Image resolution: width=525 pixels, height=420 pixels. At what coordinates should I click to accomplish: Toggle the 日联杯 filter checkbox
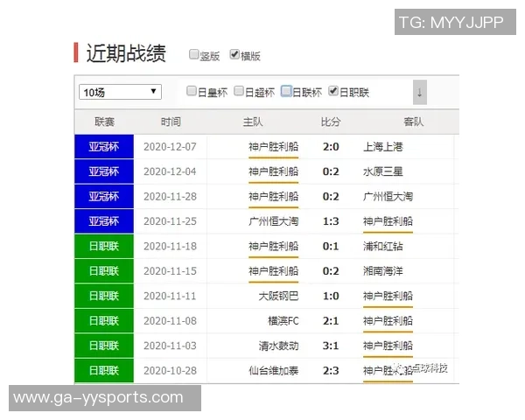286,91
